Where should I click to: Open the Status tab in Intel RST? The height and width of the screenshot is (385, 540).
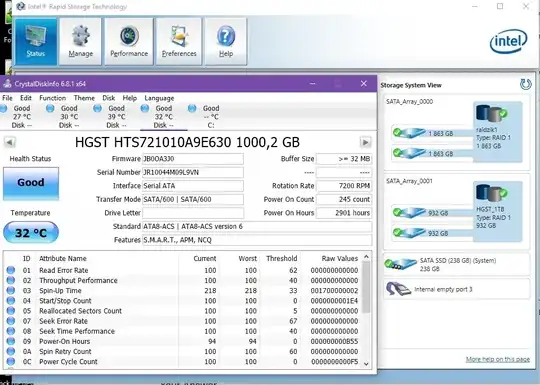(x=36, y=41)
